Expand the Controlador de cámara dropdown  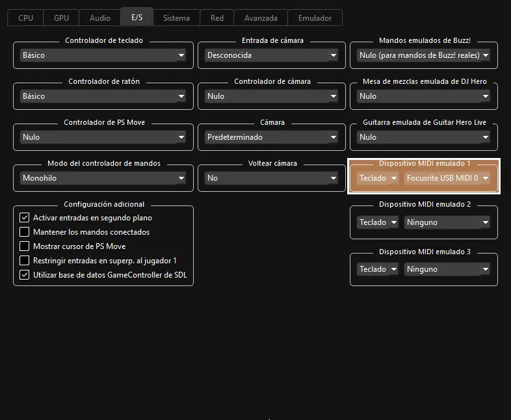272,96
